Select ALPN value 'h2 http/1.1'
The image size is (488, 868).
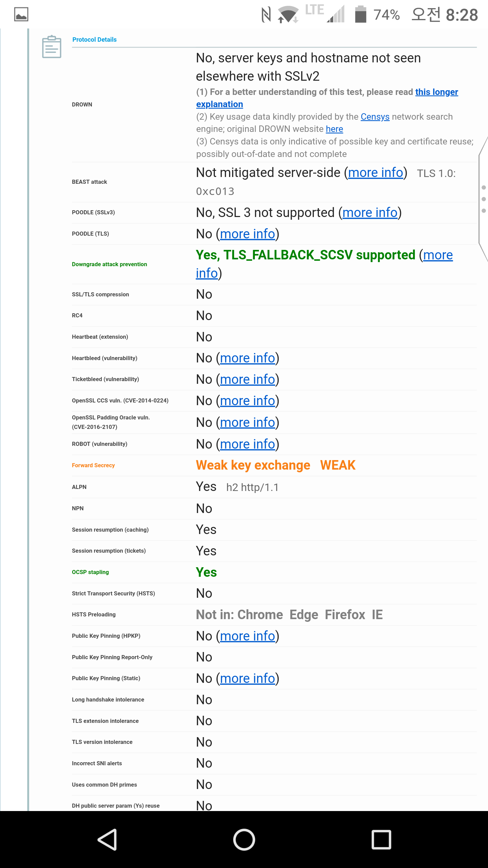point(252,487)
